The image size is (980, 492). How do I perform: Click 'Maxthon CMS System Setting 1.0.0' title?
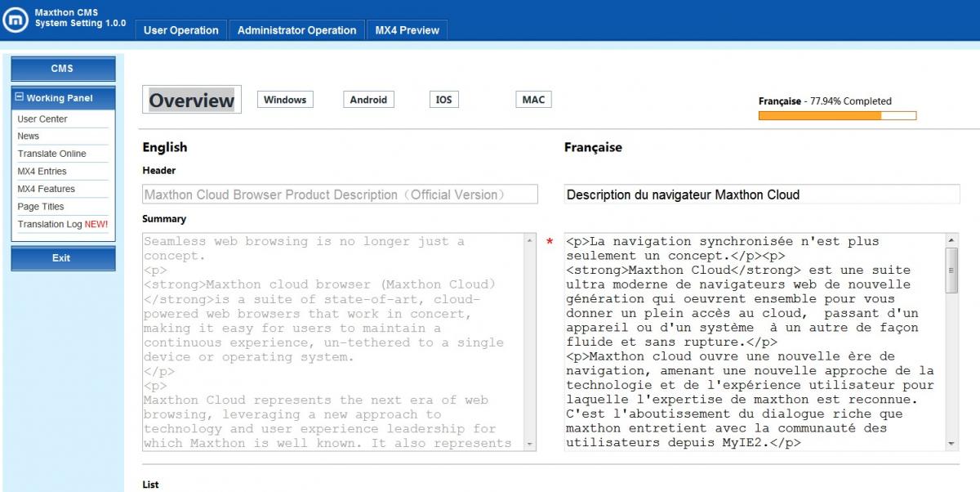[x=80, y=19]
